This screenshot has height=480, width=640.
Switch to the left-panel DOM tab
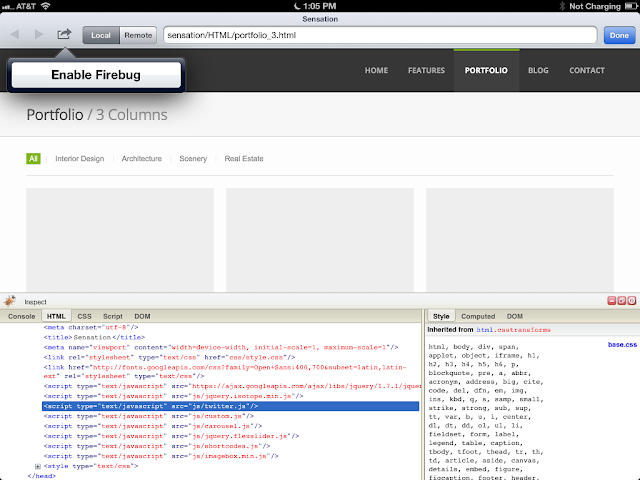142,316
